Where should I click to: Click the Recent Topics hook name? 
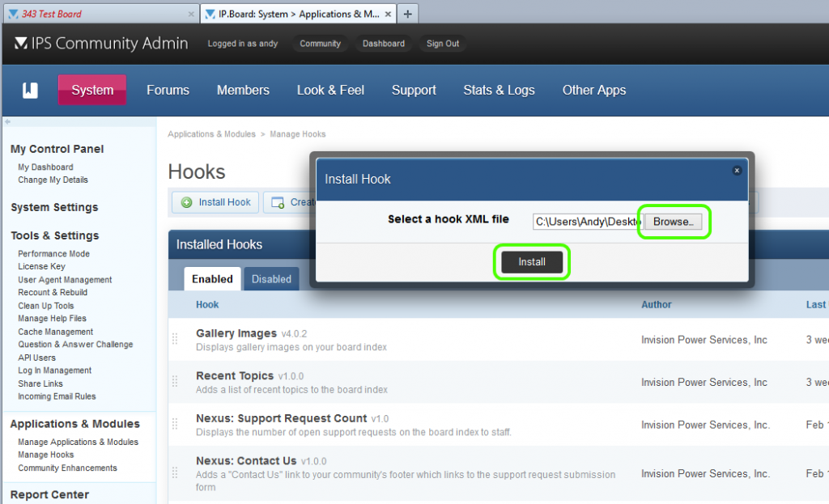pyautogui.click(x=234, y=375)
